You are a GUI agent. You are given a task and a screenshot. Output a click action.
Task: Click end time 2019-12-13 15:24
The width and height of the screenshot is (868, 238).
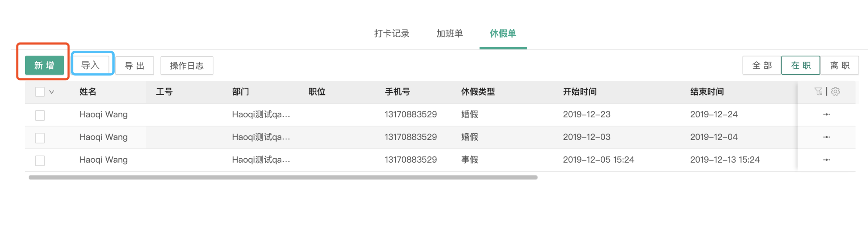point(725,160)
